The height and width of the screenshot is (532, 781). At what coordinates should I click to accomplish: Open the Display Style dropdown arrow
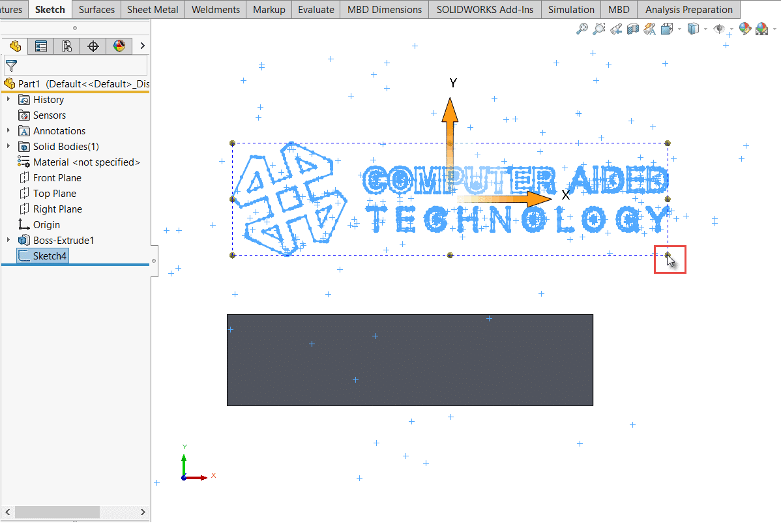click(705, 29)
